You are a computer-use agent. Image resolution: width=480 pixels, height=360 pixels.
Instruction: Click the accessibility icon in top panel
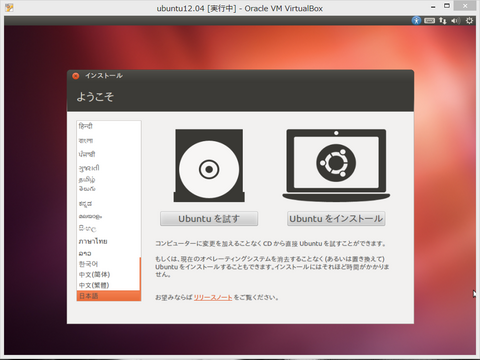(x=416, y=21)
